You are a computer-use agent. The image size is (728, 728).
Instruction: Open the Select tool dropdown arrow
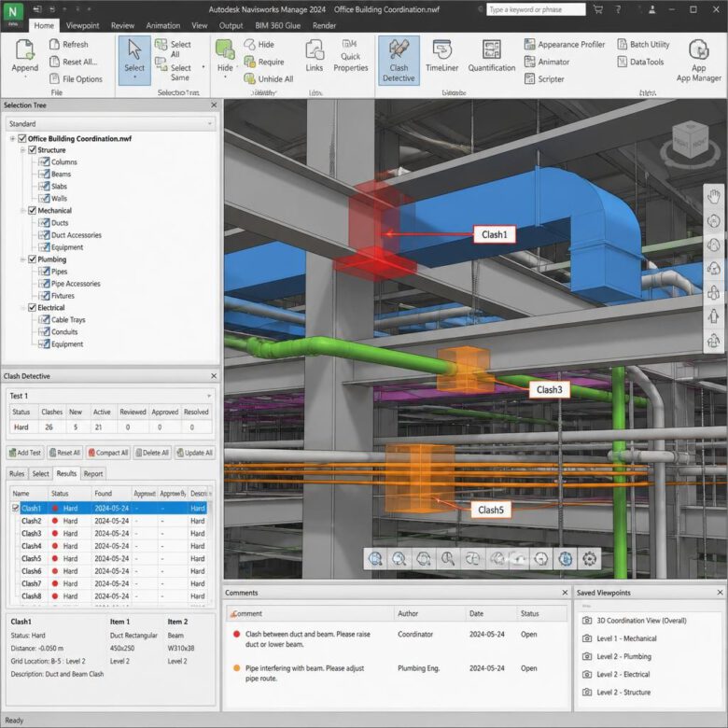click(x=134, y=77)
